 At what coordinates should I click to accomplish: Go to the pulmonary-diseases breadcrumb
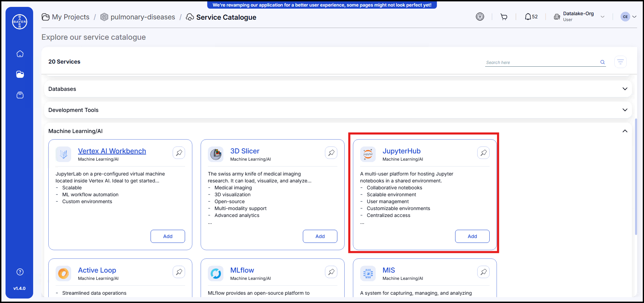tap(143, 17)
